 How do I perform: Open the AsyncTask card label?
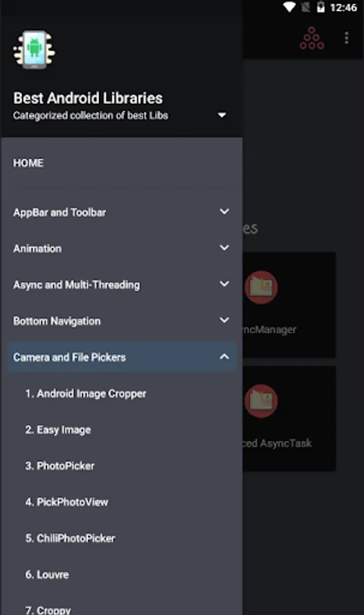(x=277, y=443)
